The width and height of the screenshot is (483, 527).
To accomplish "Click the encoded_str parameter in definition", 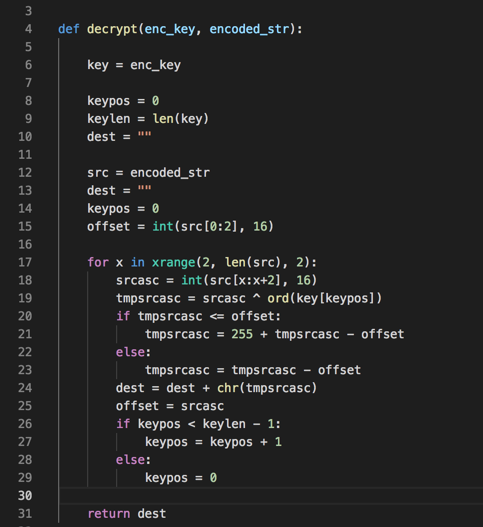I will click(249, 29).
